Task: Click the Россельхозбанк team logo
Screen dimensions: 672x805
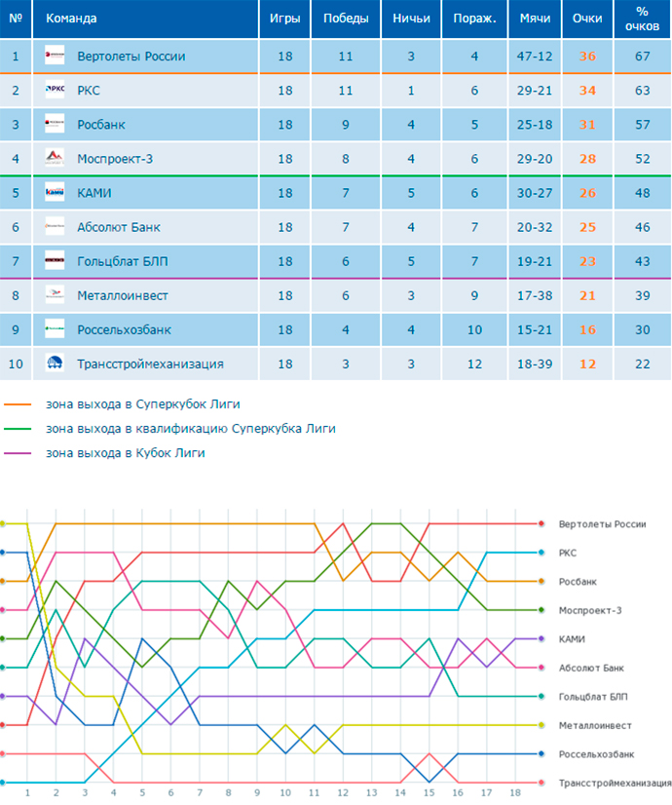Action: pyautogui.click(x=55, y=329)
